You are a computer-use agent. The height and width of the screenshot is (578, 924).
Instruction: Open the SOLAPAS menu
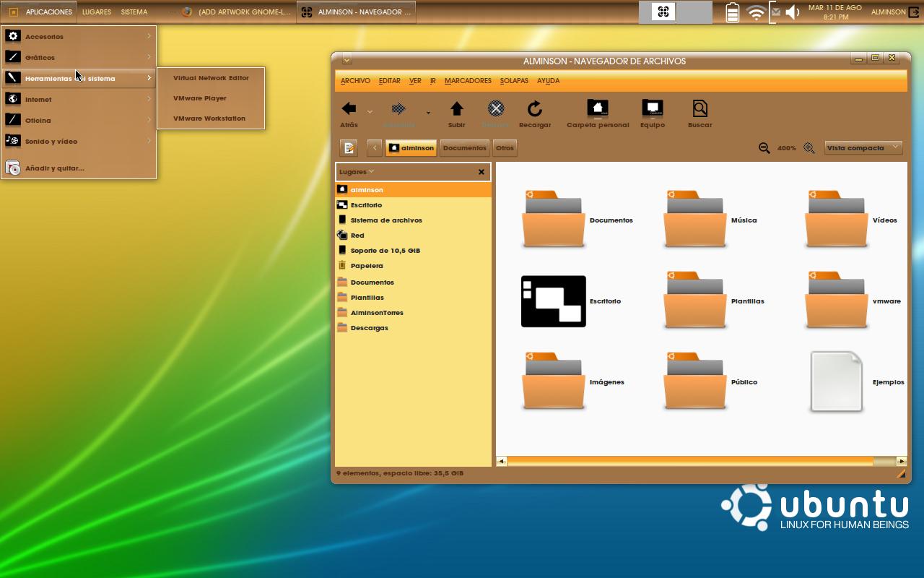tap(514, 81)
